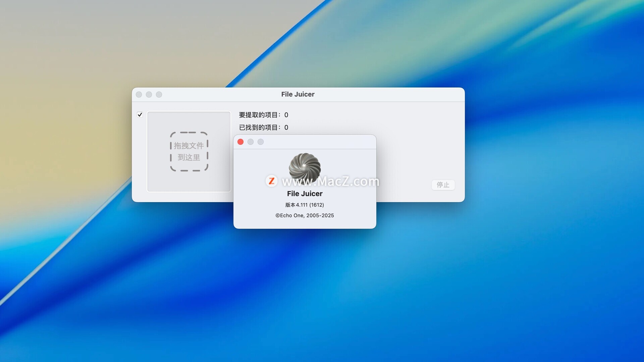Screen dimensions: 644x362
Task: Click the 已找到的项目: 0 label
Action: coord(263,127)
